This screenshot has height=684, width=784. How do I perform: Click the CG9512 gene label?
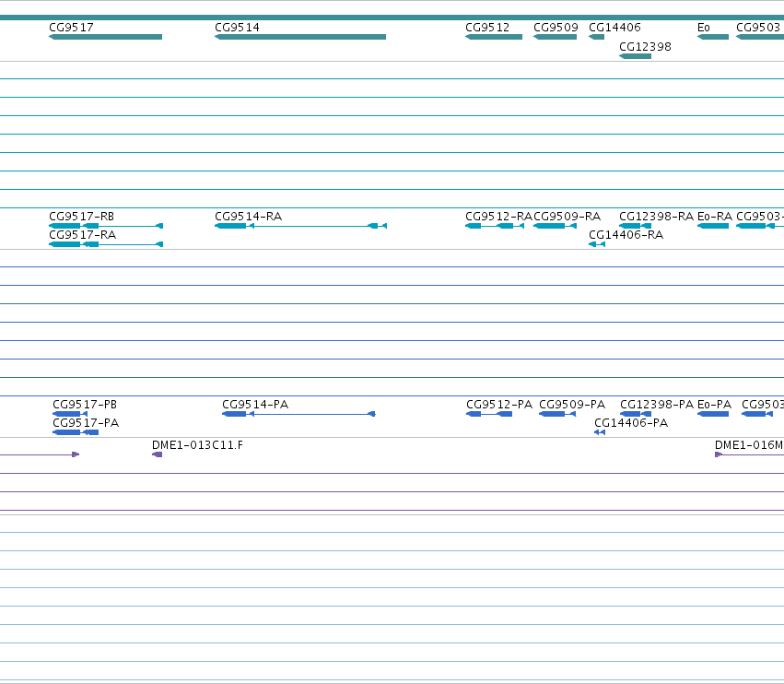[x=487, y=28]
